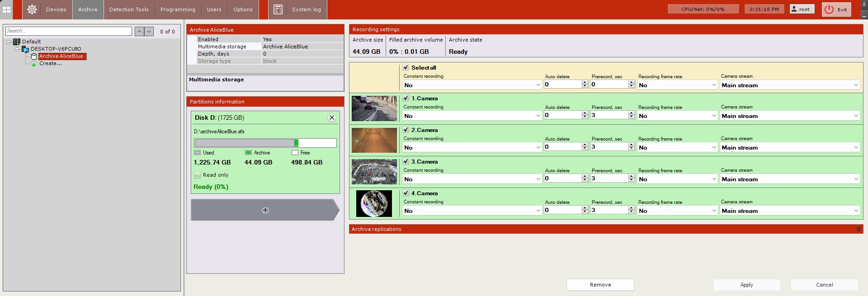Click the Disk D usage bar
The width and height of the screenshot is (868, 296).
265,143
